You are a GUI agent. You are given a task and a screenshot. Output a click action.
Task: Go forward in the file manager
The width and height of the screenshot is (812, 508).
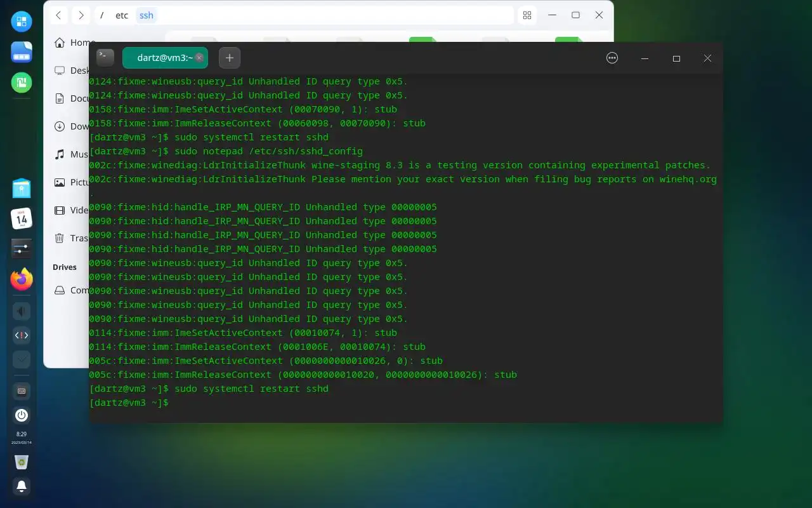81,15
